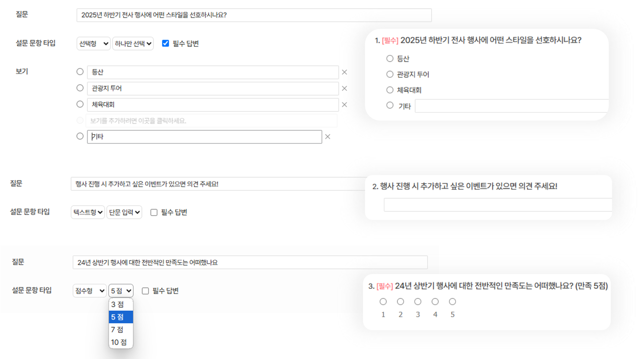Screen dimensions: 644x359
Task: Click the placeholder field to add a new option
Action: point(211,121)
